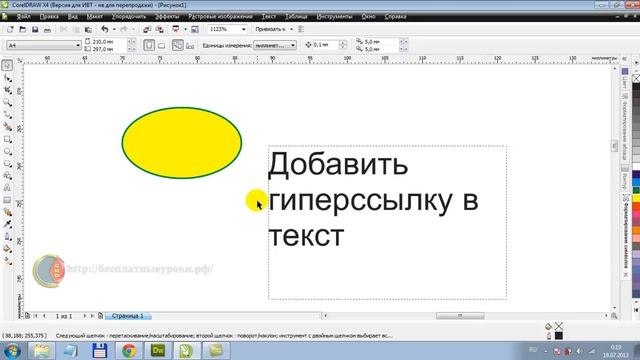Open the Правка menu
This screenshot has width=640, height=360.
49,17
